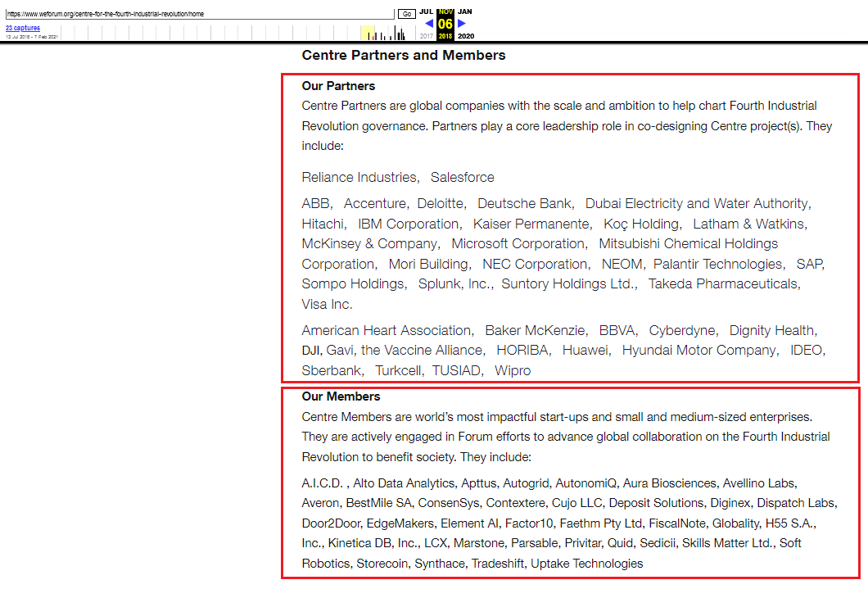This screenshot has height=598, width=868.
Task: Click the American Heart Association name
Action: pos(386,331)
